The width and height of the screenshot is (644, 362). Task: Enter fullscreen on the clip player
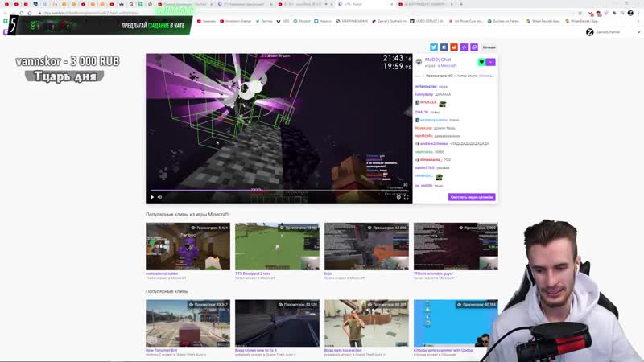tap(407, 197)
